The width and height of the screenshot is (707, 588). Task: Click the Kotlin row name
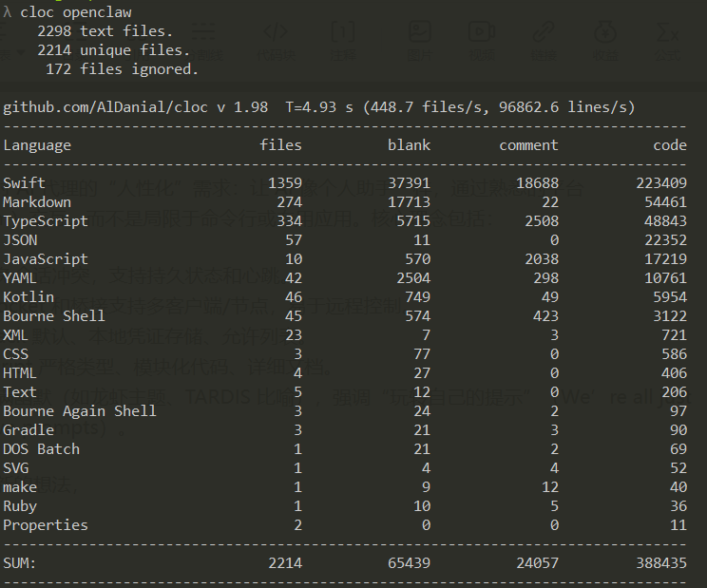pyautogui.click(x=29, y=297)
